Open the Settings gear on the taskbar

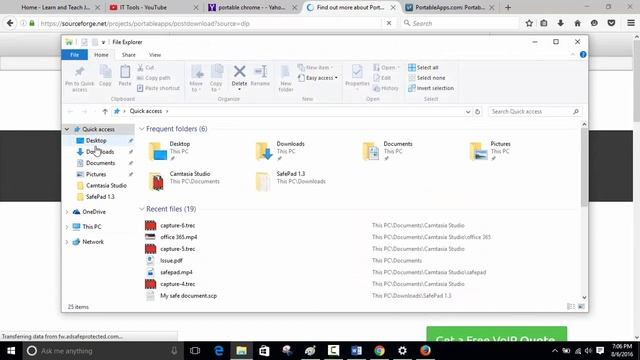402,351
